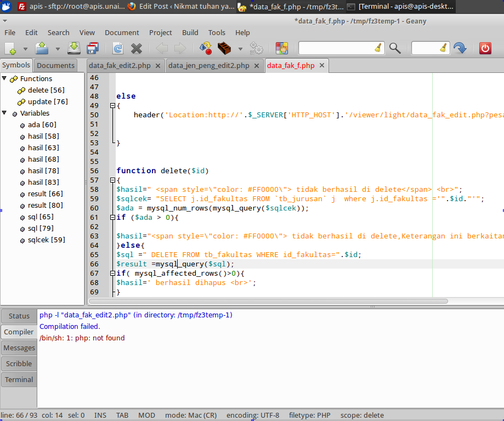Click the New file toolbar icon

pos(10,49)
